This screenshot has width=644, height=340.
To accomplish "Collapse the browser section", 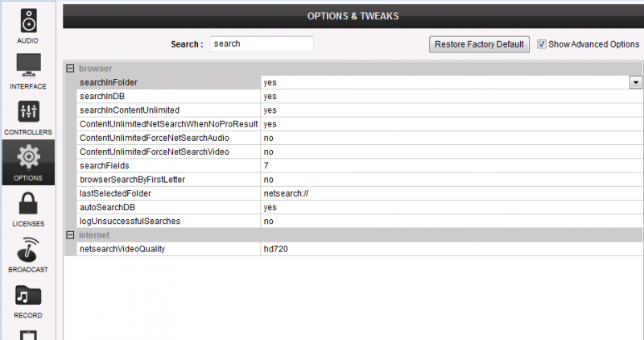I will [x=70, y=68].
